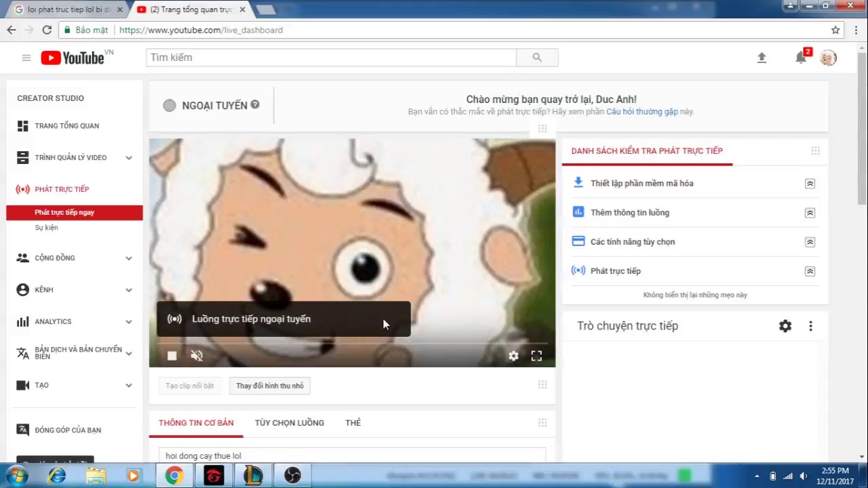Grab the basic info panel drag handle

point(542,423)
